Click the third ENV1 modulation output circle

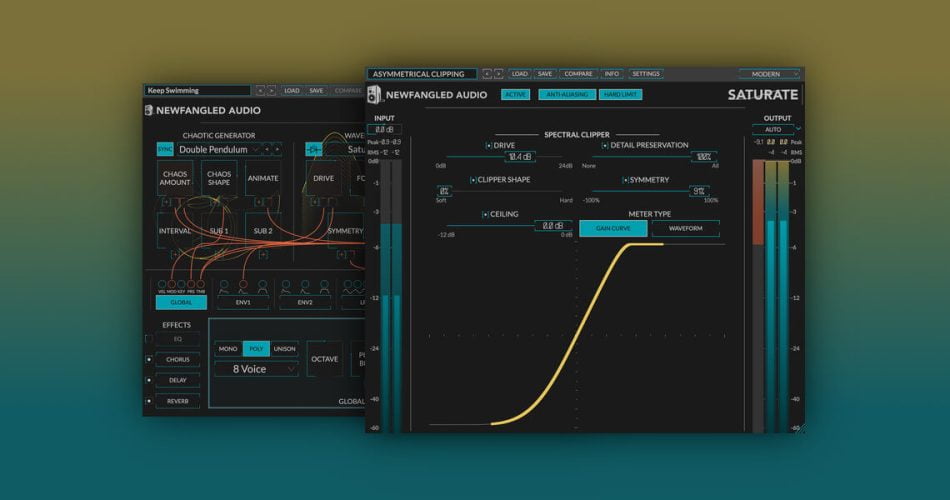click(x=262, y=283)
